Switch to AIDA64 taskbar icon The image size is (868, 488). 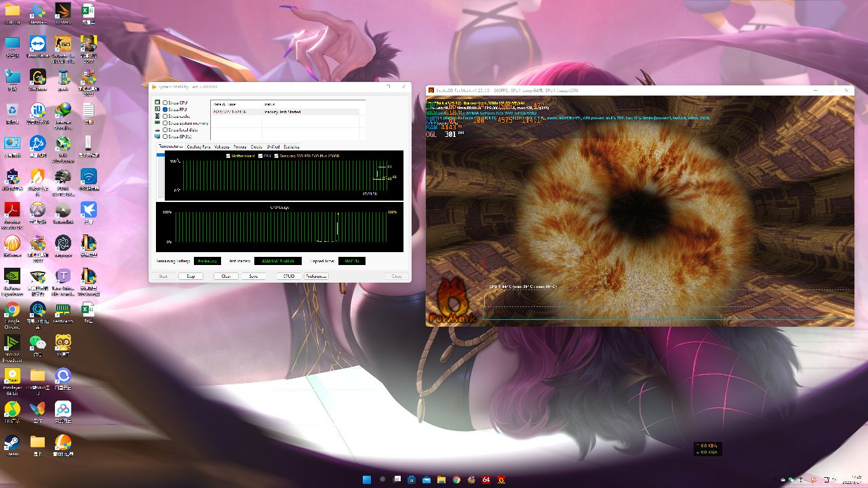point(486,480)
